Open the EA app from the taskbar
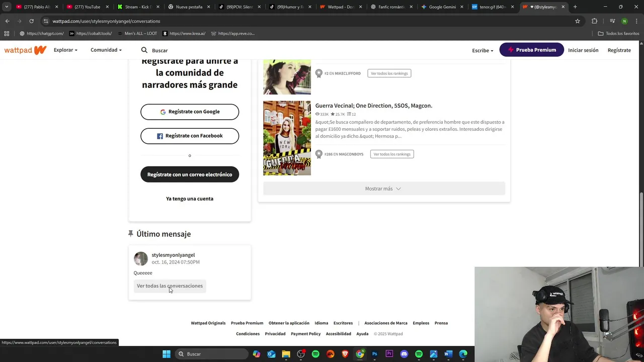The width and height of the screenshot is (644, 362). click(x=330, y=354)
